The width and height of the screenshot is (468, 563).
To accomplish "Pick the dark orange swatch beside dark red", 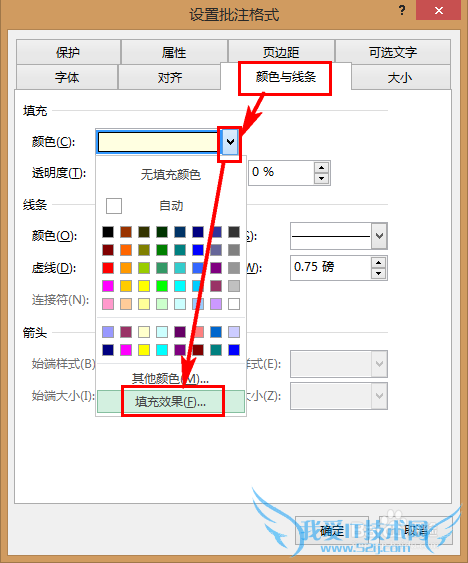I will [126, 250].
